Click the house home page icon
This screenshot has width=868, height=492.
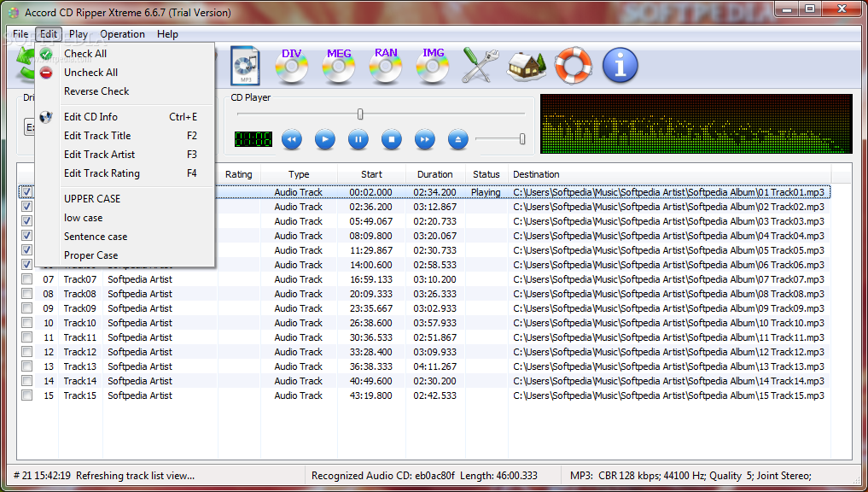point(527,66)
